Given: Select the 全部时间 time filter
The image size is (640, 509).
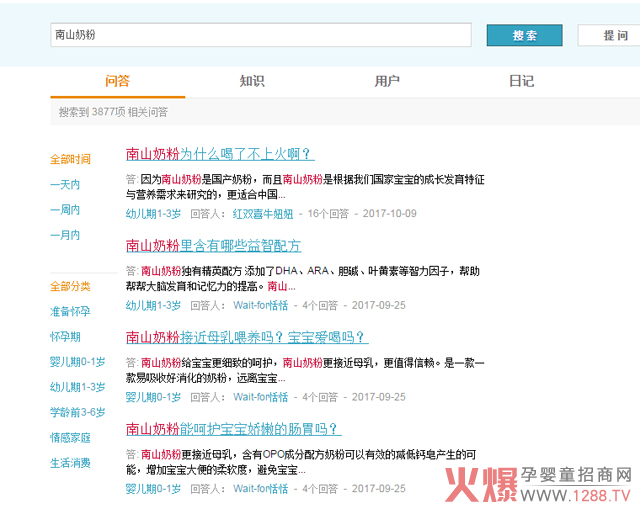Looking at the screenshot, I should 70,159.
